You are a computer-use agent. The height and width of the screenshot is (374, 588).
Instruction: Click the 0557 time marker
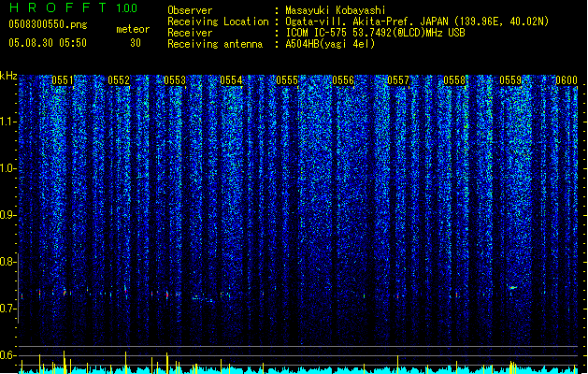[398, 80]
